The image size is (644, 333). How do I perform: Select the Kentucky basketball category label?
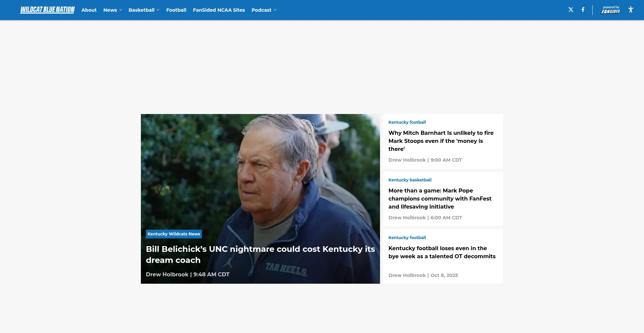pyautogui.click(x=410, y=180)
